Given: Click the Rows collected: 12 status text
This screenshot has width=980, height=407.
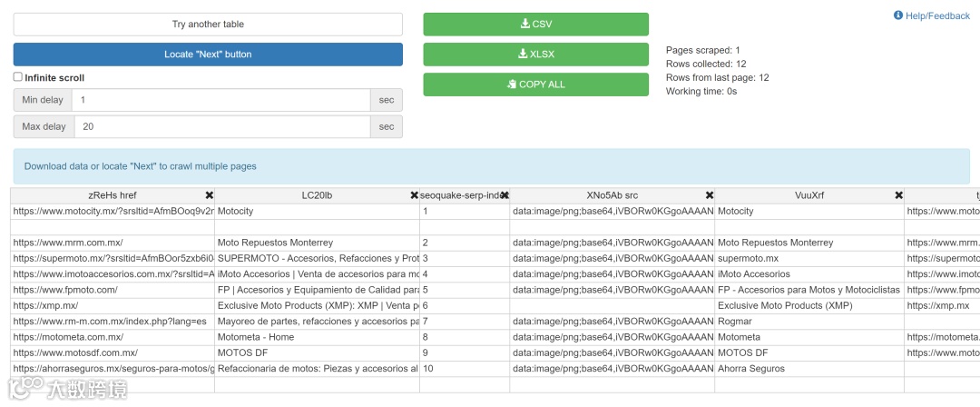Looking at the screenshot, I should click(x=706, y=64).
